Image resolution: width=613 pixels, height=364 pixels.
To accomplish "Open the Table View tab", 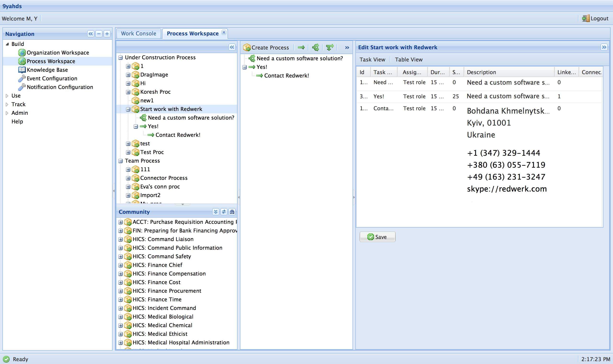I will (409, 60).
